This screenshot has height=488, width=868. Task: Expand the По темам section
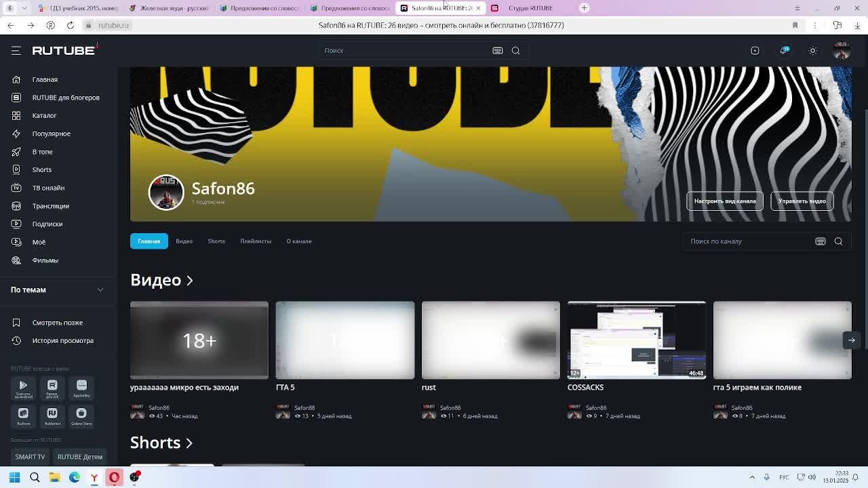(x=57, y=289)
